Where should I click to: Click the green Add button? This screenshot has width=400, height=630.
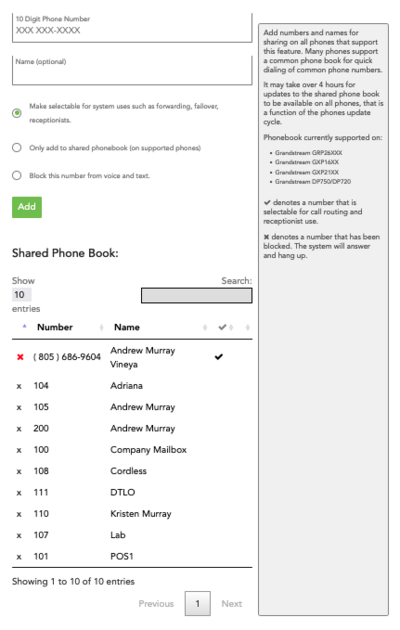click(27, 207)
